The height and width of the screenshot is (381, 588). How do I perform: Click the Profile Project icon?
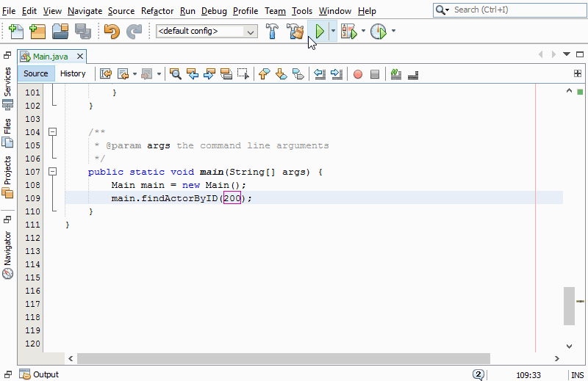[378, 32]
